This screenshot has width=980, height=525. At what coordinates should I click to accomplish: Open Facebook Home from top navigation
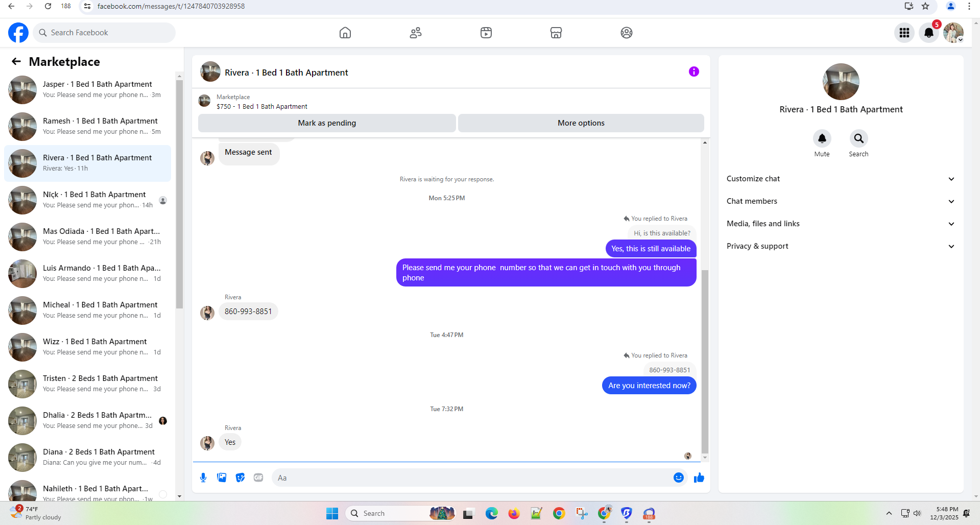345,33
